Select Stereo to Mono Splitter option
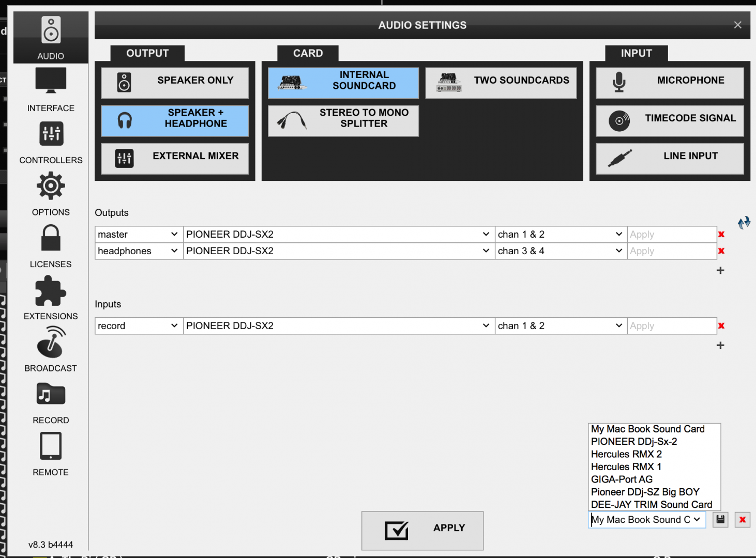Image resolution: width=756 pixels, height=558 pixels. [343, 121]
